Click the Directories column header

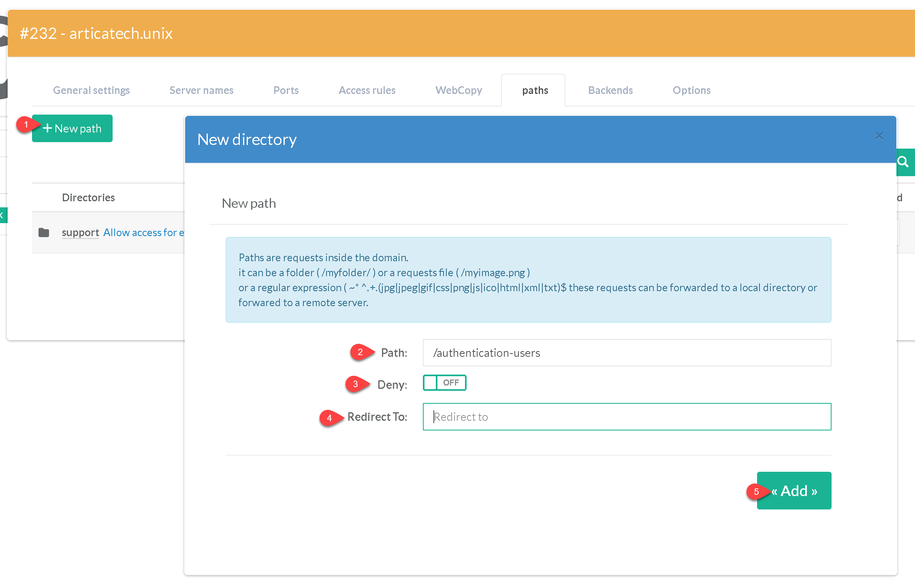[x=88, y=198]
